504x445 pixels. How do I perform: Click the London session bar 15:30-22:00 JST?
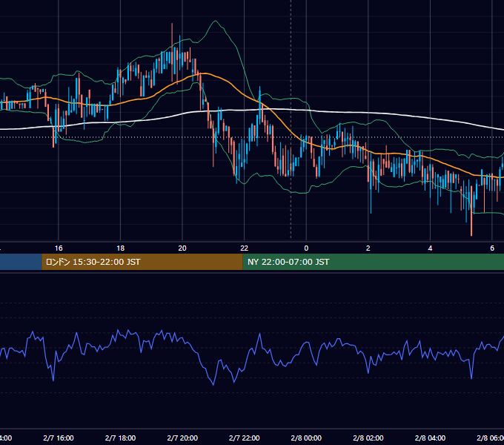point(142,262)
